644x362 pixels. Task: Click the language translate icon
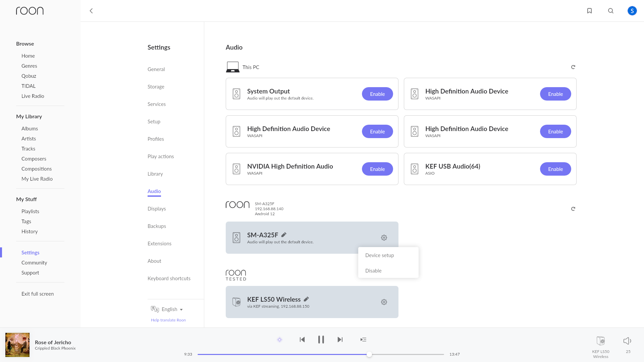pos(155,309)
